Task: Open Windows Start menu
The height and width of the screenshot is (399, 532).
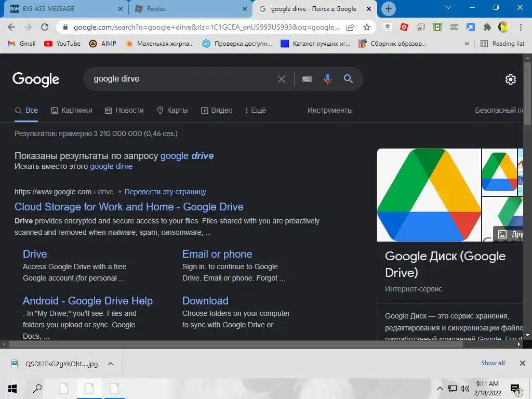Action: 12,389
